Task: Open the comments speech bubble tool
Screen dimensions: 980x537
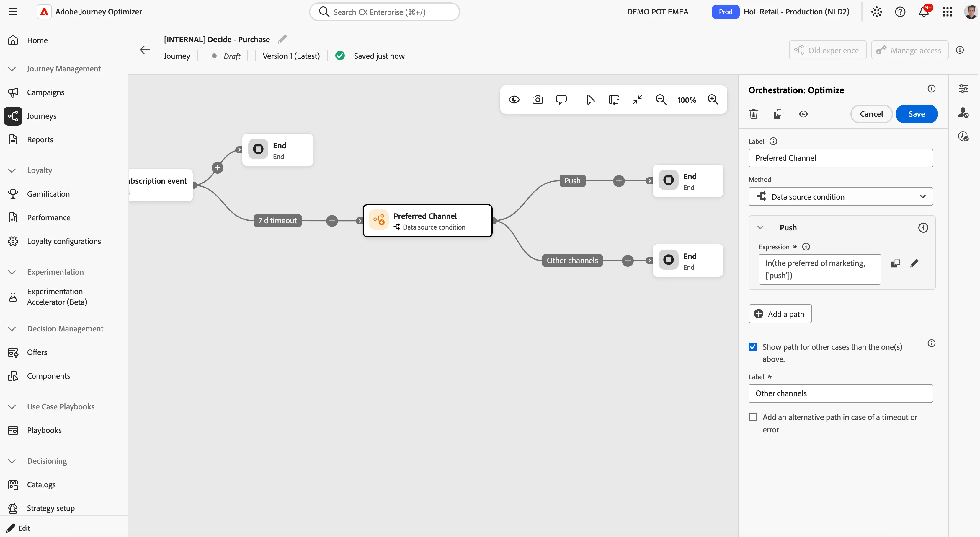Action: (x=561, y=100)
